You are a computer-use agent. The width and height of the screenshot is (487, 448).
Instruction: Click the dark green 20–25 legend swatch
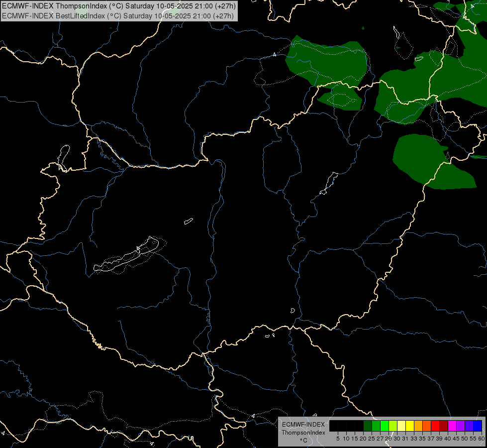(x=368, y=426)
